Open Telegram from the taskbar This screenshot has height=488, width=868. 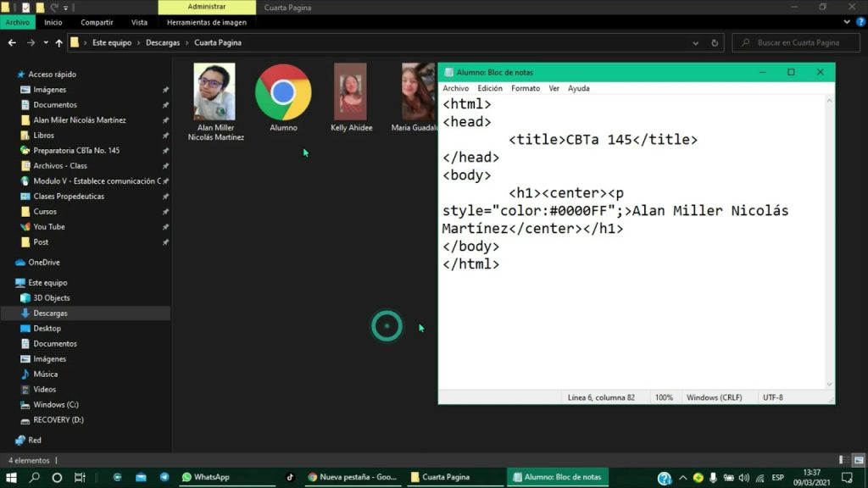tap(164, 477)
